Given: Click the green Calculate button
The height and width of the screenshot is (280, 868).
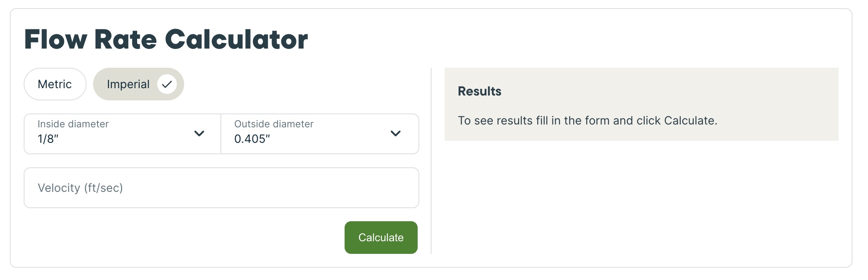Looking at the screenshot, I should (381, 237).
